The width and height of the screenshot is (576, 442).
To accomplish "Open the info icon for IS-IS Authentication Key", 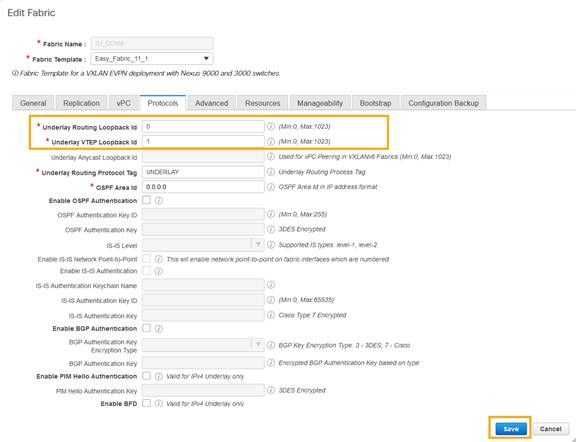I will (271, 315).
